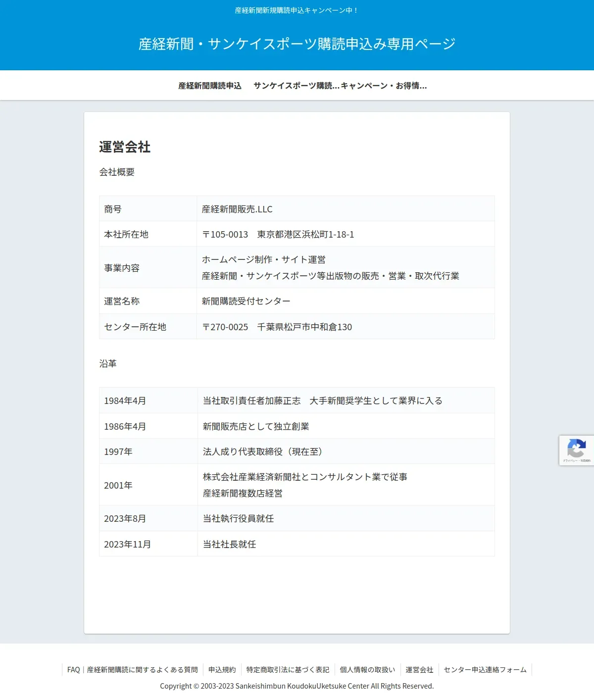Click the 法人成り代表取締役（現在至） entry
594x700 pixels.
(263, 452)
